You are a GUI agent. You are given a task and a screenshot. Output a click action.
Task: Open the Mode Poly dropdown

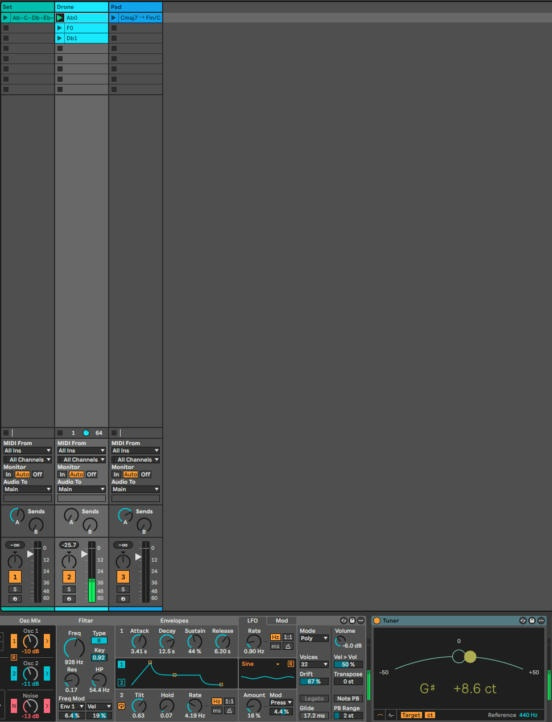[314, 639]
